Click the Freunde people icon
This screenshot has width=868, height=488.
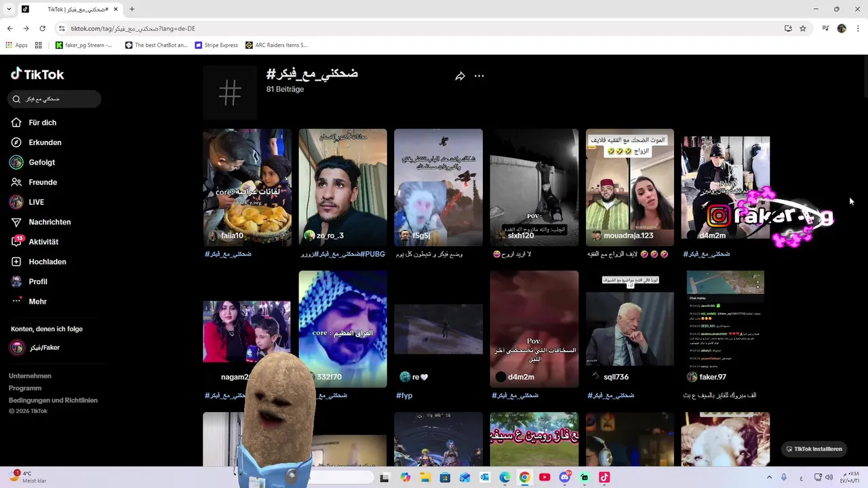[x=16, y=182]
